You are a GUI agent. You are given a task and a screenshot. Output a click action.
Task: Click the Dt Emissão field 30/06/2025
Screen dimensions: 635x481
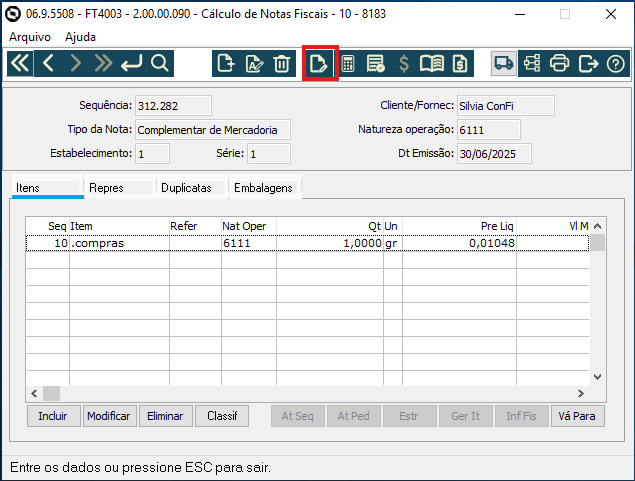(494, 154)
